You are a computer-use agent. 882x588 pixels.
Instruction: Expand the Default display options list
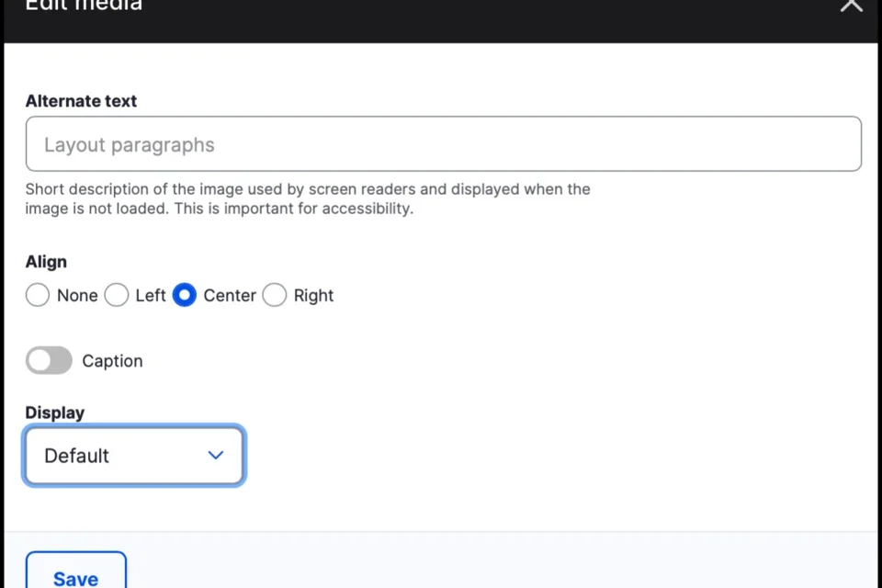point(133,455)
